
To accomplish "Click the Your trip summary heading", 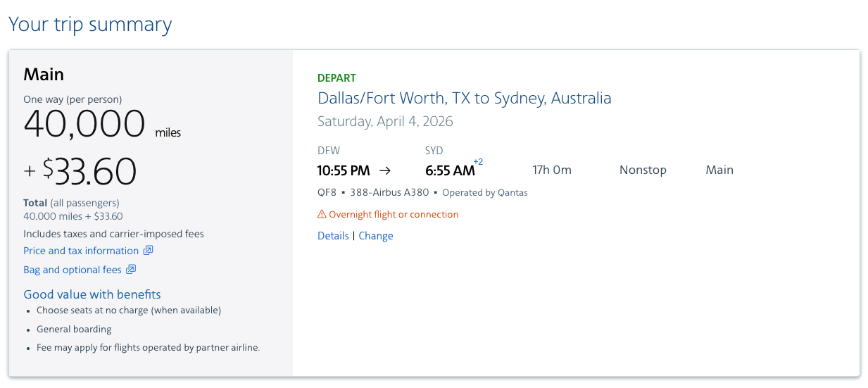I will (90, 25).
